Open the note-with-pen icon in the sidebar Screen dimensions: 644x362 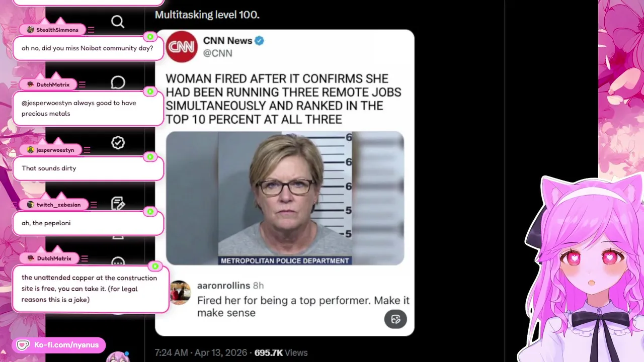[x=118, y=203]
